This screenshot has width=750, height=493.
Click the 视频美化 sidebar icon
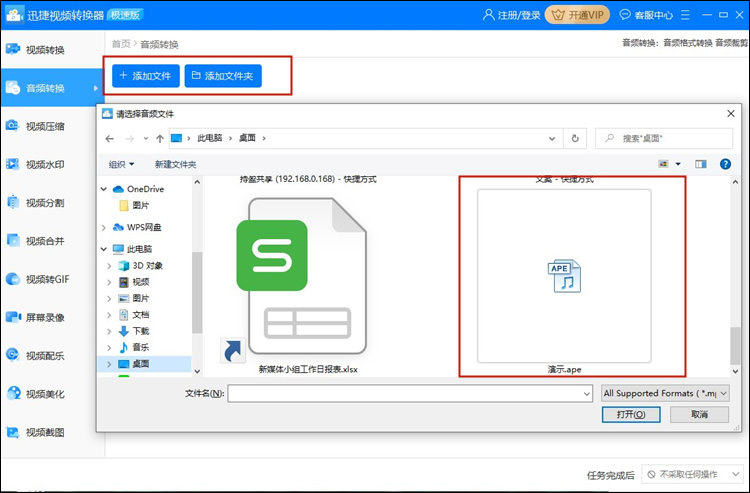pyautogui.click(x=13, y=394)
